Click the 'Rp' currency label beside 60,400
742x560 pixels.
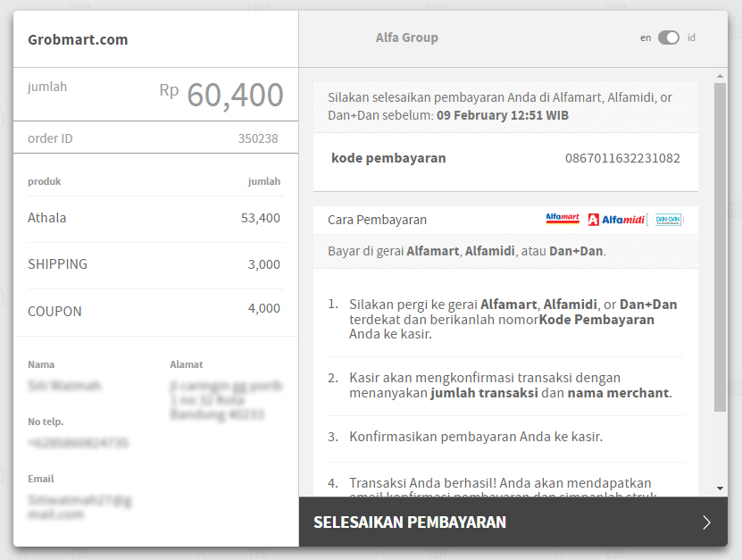pos(169,90)
